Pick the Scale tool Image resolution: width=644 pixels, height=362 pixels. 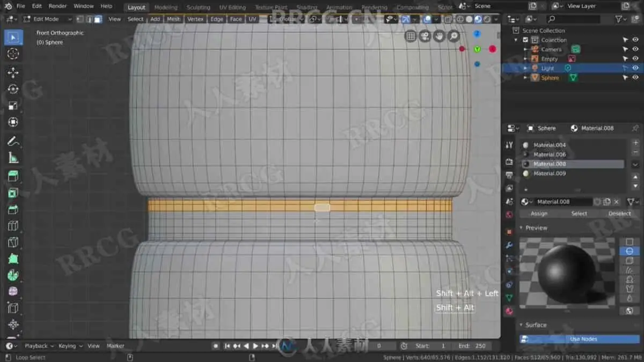click(x=13, y=105)
